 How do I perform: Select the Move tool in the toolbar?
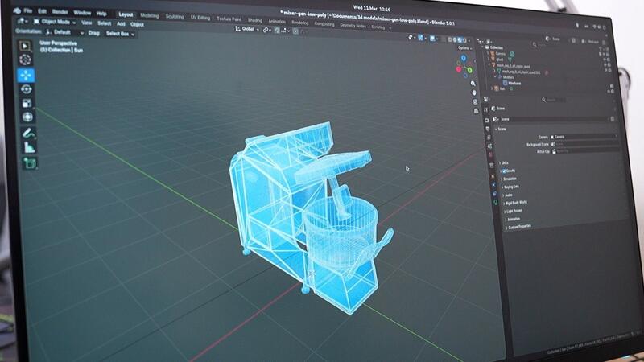27,75
